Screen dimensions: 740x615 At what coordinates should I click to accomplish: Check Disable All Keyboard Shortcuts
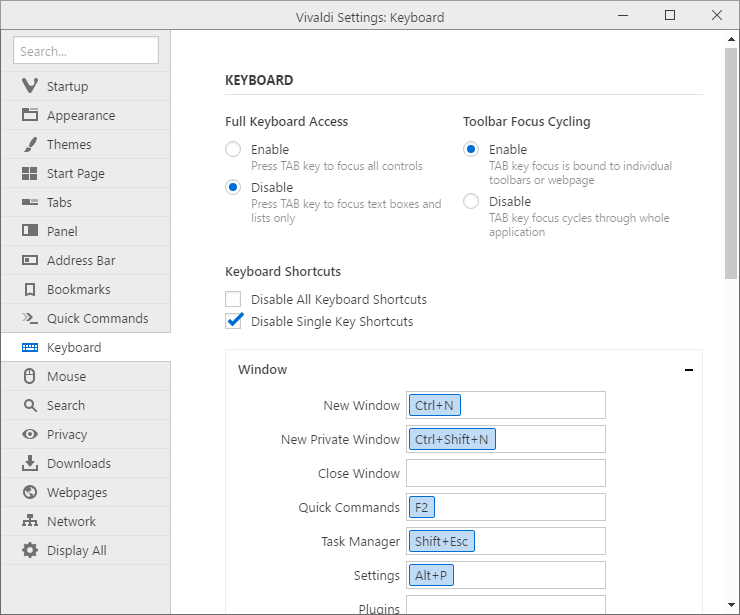pos(234,299)
